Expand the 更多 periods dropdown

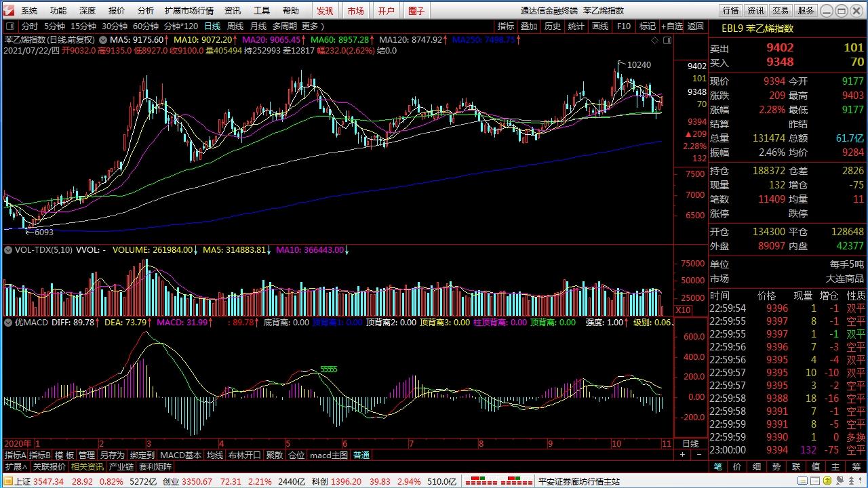313,26
